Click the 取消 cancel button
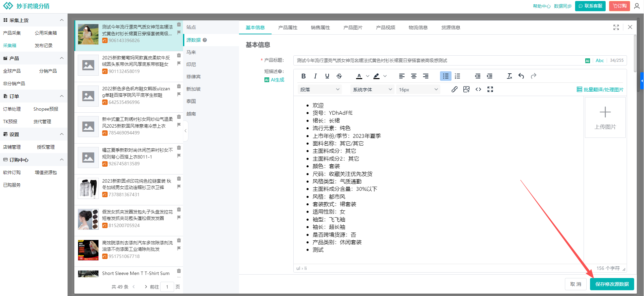 pos(575,284)
